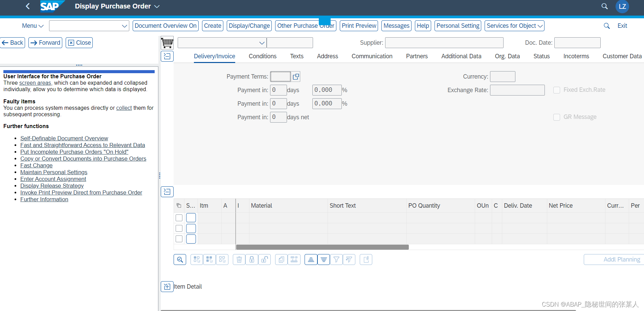Open the Payment Terms value help icon
The height and width of the screenshot is (311, 644).
click(296, 77)
